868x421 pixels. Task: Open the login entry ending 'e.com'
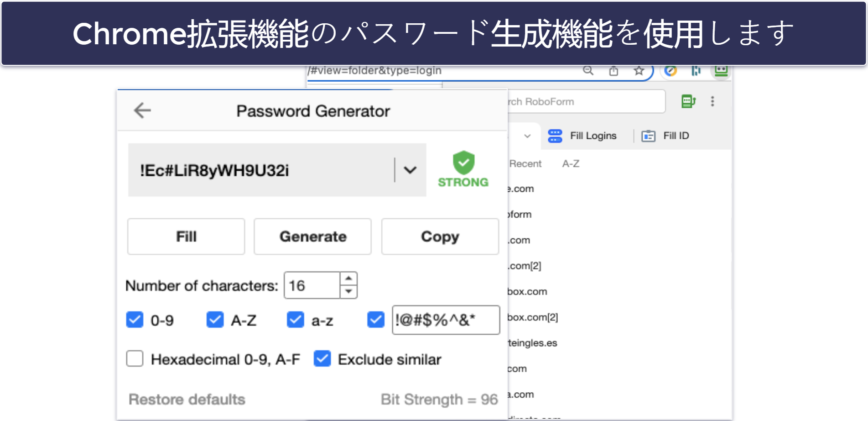(520, 189)
